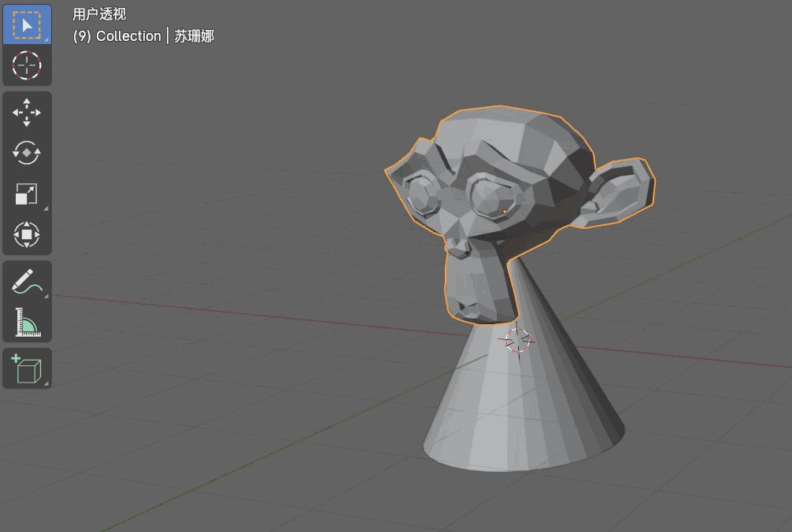Open the Measure ruler tool

click(x=27, y=322)
